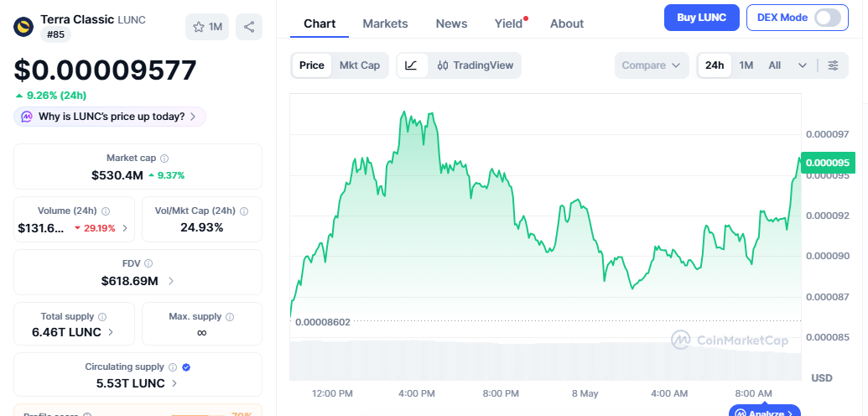
Task: Open the share icon button
Action: 249,27
